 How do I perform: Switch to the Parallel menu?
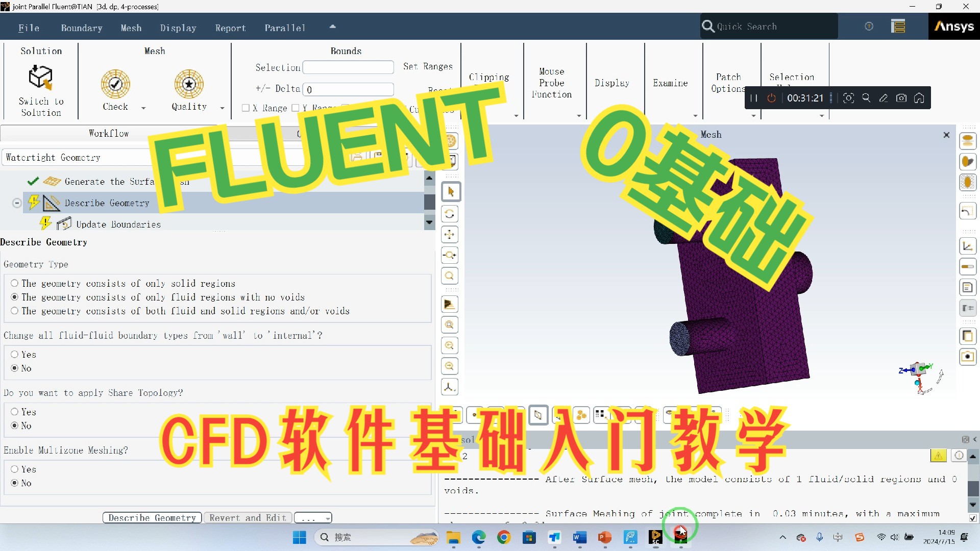(284, 28)
